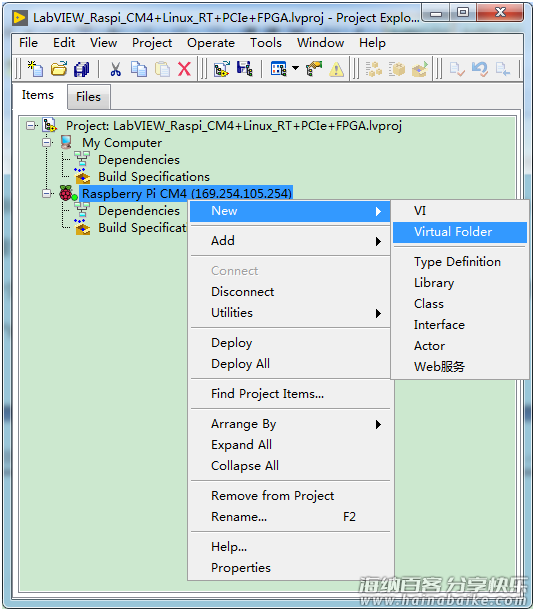
Task: Collapse the Raspberry Pi CM4 node
Action: pos(47,193)
